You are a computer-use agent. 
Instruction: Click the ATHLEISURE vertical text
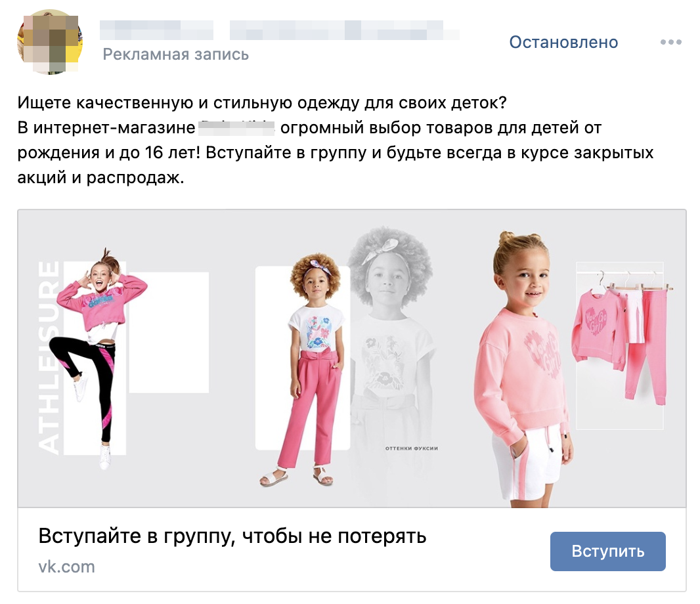point(49,358)
